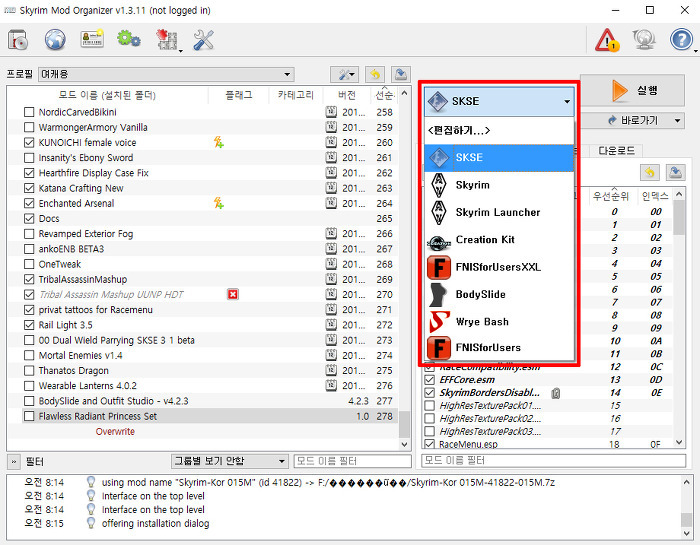Choose FNISforUsersXXL from the dropdown list
The image size is (700, 545).
(x=499, y=267)
